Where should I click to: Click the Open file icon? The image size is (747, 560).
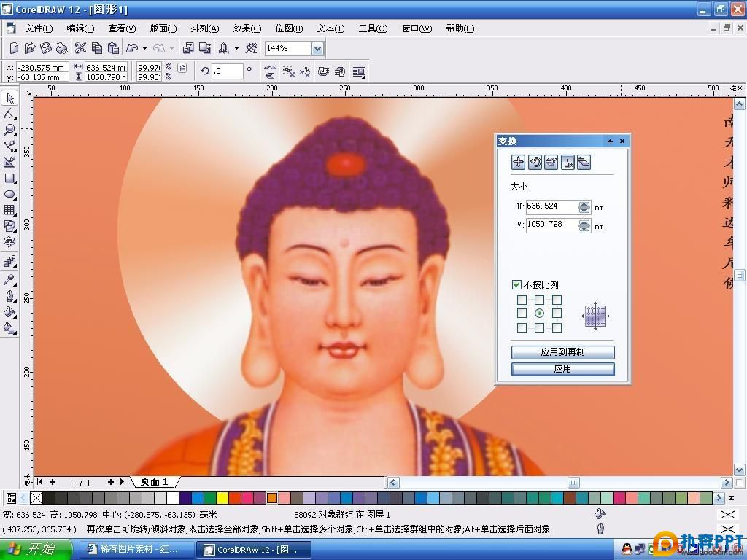[x=29, y=48]
